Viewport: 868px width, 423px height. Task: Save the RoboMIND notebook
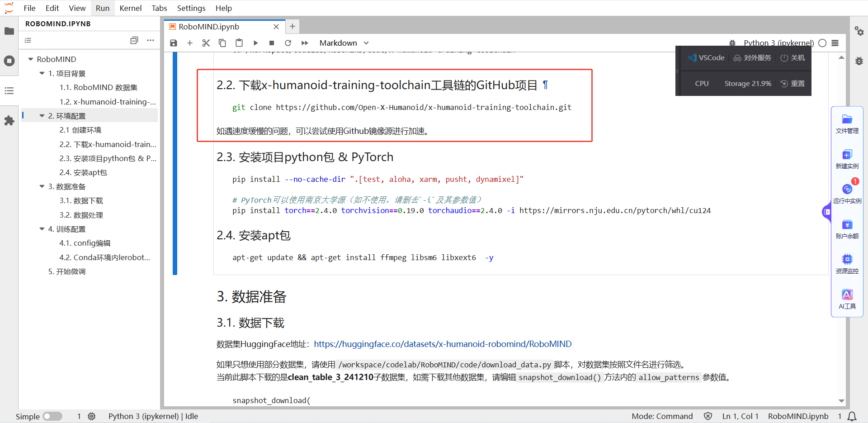173,43
